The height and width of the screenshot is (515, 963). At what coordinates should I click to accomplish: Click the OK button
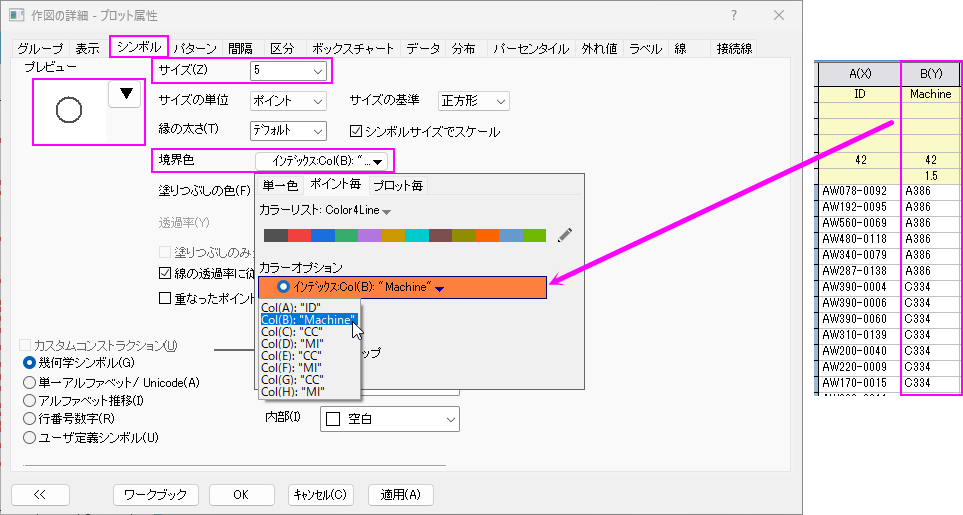pyautogui.click(x=241, y=495)
